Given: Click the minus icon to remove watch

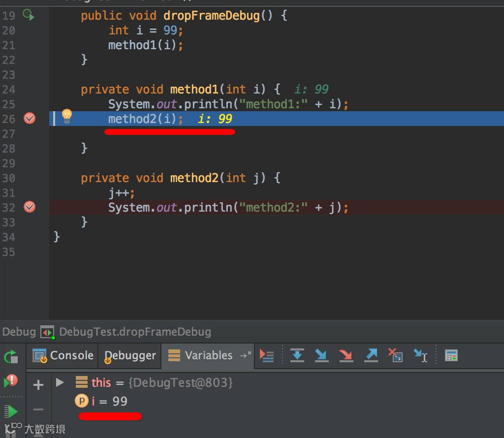Looking at the screenshot, I should (38, 409).
